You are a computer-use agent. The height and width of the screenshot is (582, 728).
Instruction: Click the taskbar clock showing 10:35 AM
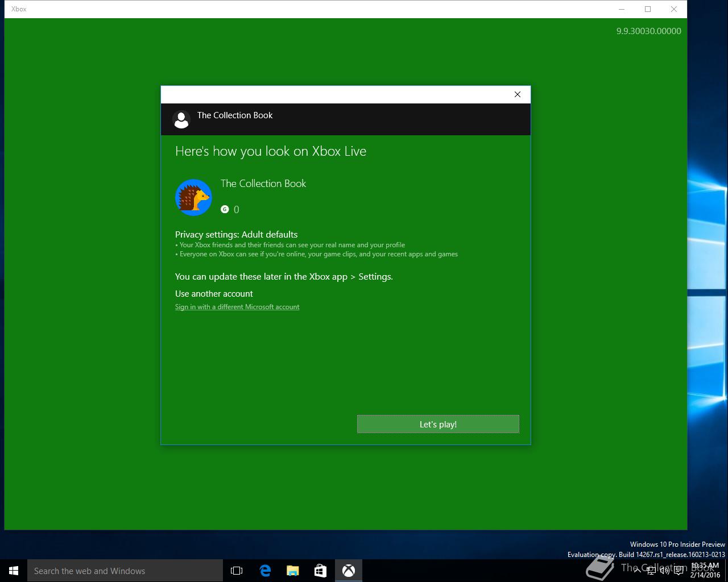click(705, 571)
